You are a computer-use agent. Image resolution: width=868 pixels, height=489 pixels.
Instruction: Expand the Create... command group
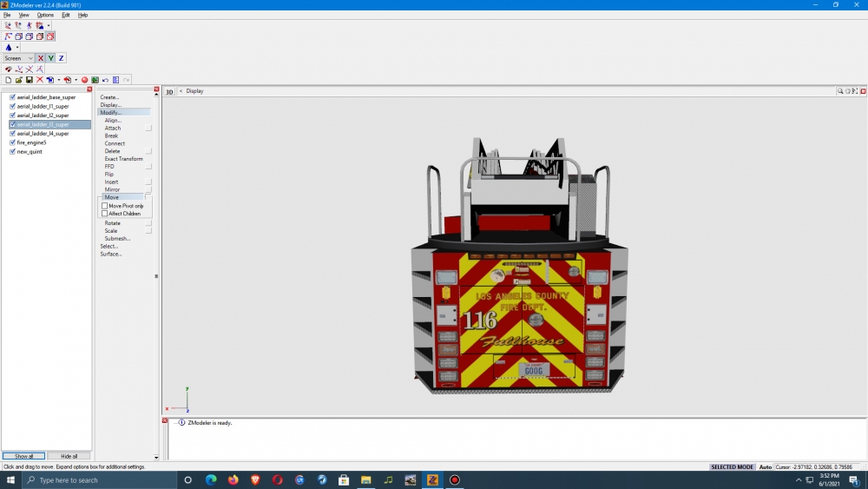(x=109, y=97)
